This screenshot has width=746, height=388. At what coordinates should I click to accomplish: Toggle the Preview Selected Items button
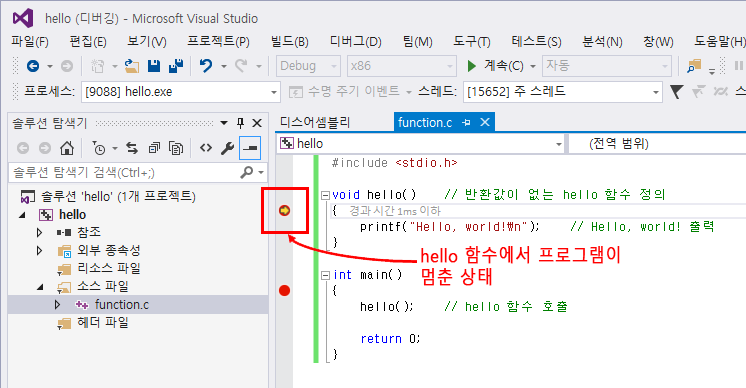tap(250, 148)
